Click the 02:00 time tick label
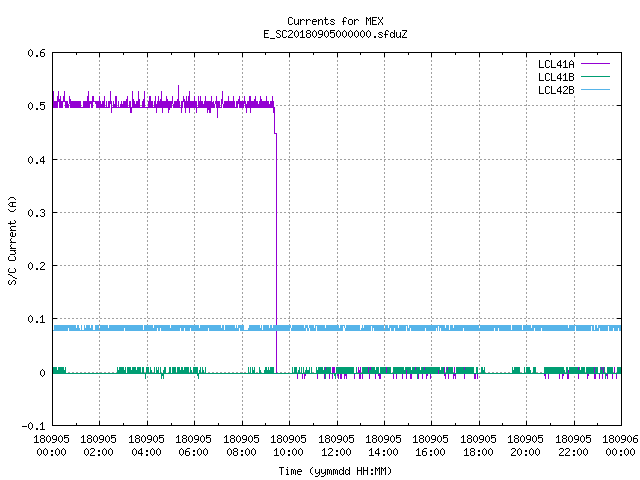This screenshot has height=480, width=640. tap(98, 452)
